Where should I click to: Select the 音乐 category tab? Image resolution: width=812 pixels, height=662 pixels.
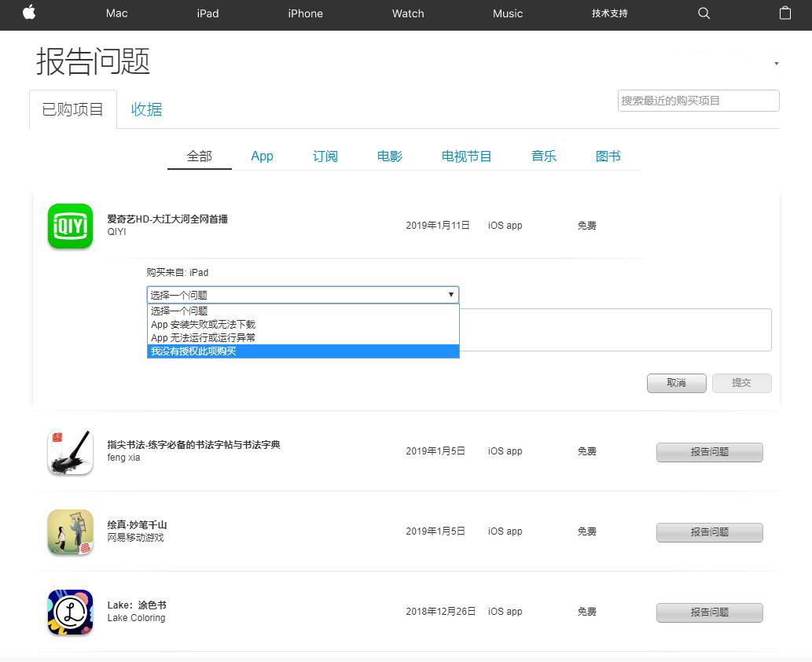543,156
